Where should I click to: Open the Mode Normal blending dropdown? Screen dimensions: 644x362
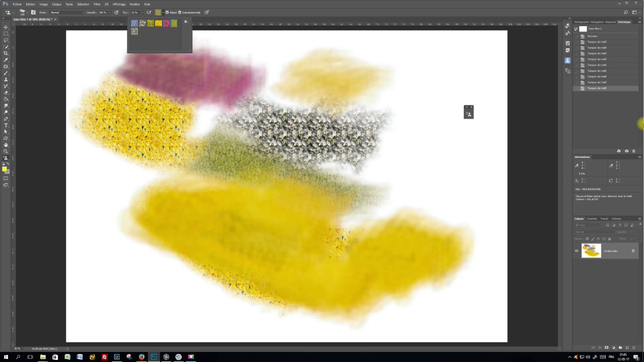[x=66, y=12]
